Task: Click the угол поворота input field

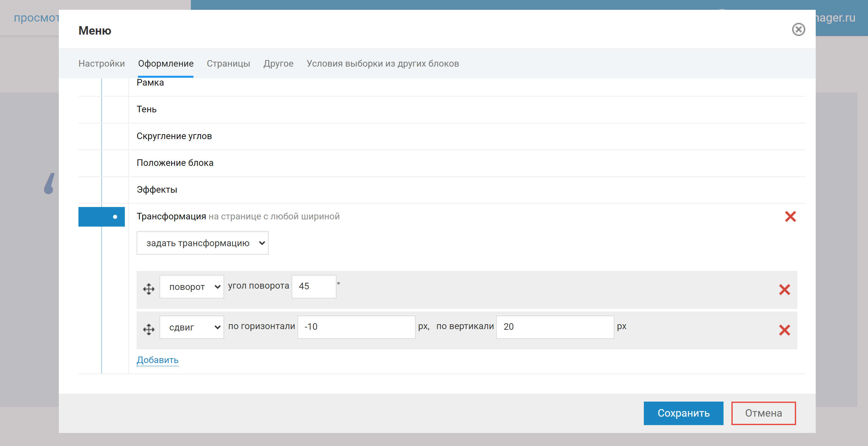Action: pyautogui.click(x=313, y=286)
